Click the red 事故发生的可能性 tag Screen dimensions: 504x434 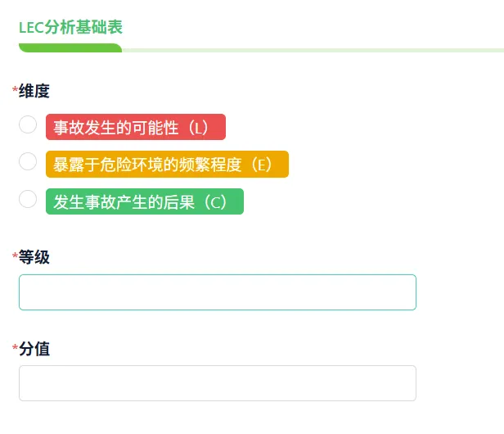click(136, 127)
